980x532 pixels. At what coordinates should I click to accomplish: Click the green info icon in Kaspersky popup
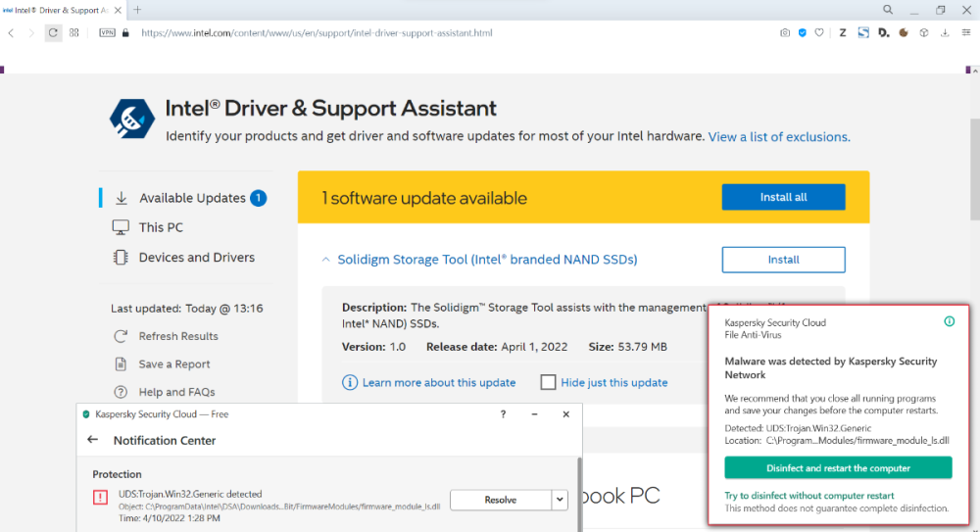[950, 322]
